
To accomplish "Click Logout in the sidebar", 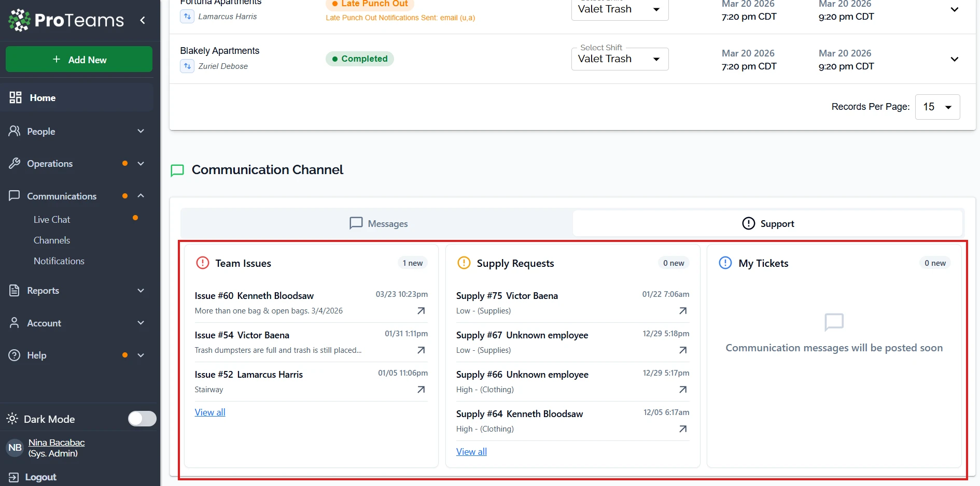I will (40, 477).
